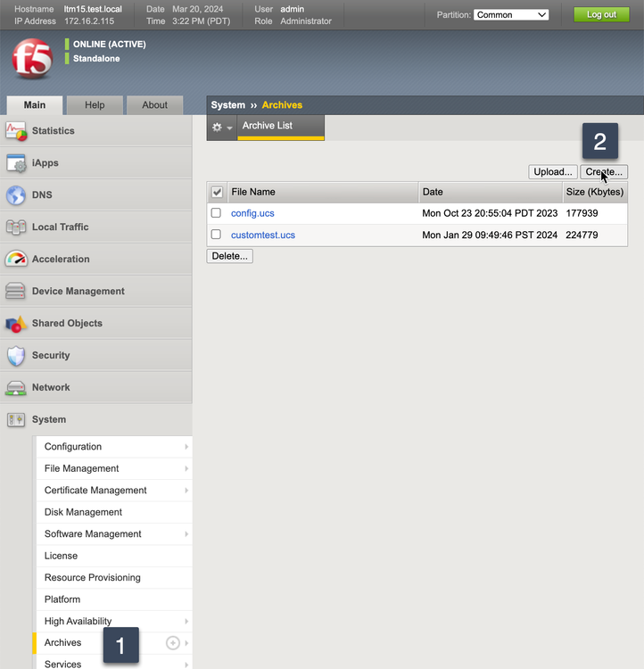
Task: Open the Local Traffic servers icon
Action: (16, 227)
